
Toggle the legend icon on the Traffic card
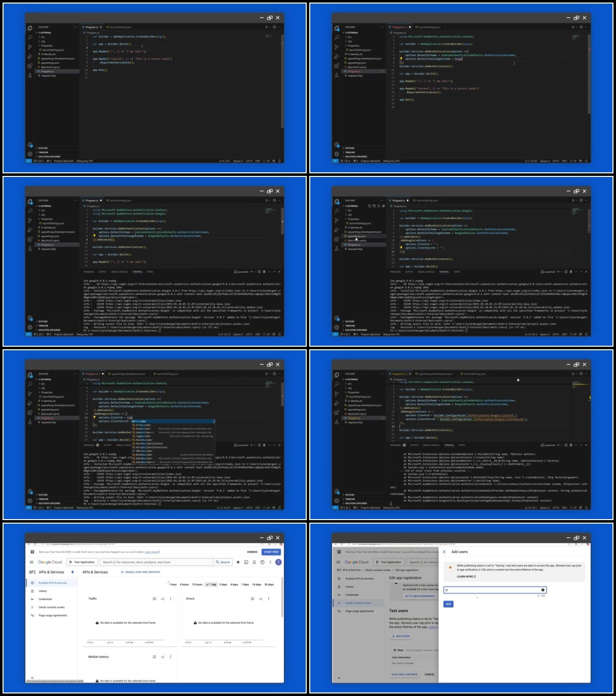point(154,599)
